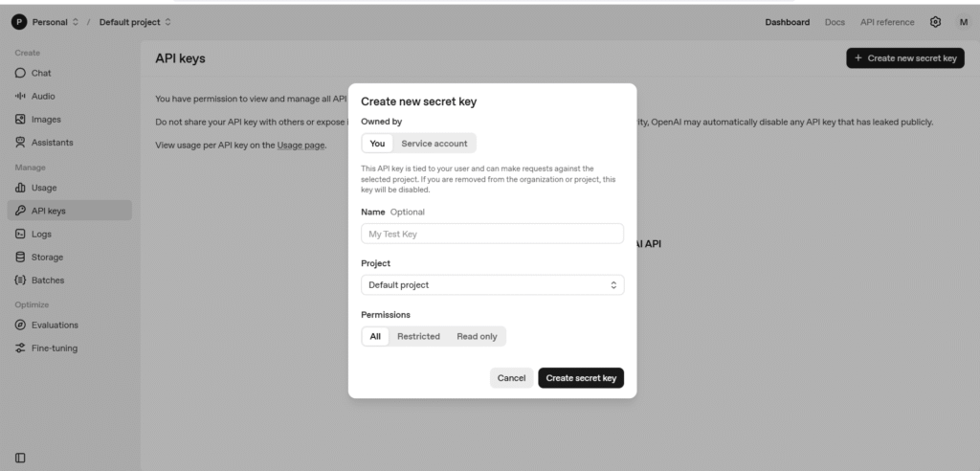
Task: Focus the key Name input field
Action: (493, 234)
